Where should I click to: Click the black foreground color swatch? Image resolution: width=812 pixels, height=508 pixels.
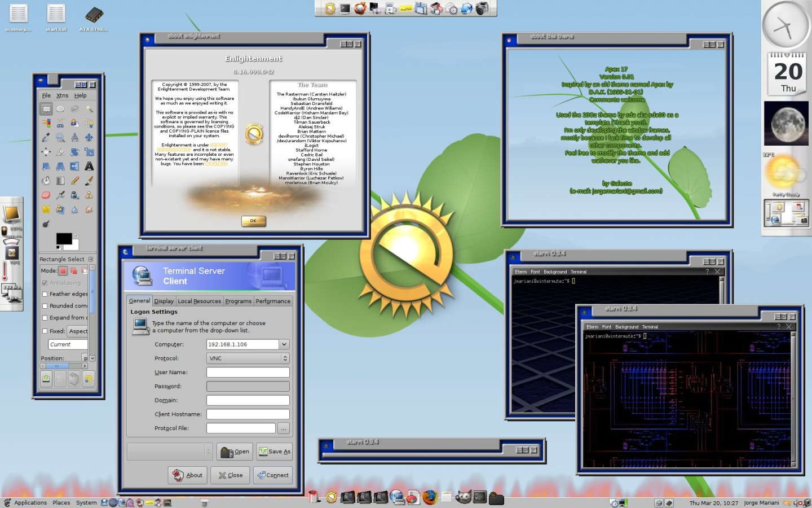point(63,238)
